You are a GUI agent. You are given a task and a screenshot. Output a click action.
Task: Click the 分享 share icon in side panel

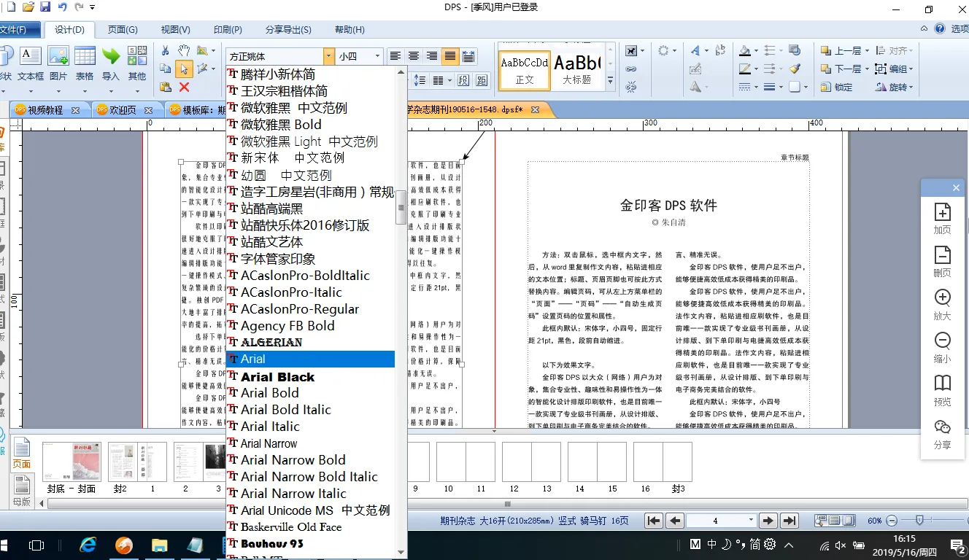(x=942, y=432)
